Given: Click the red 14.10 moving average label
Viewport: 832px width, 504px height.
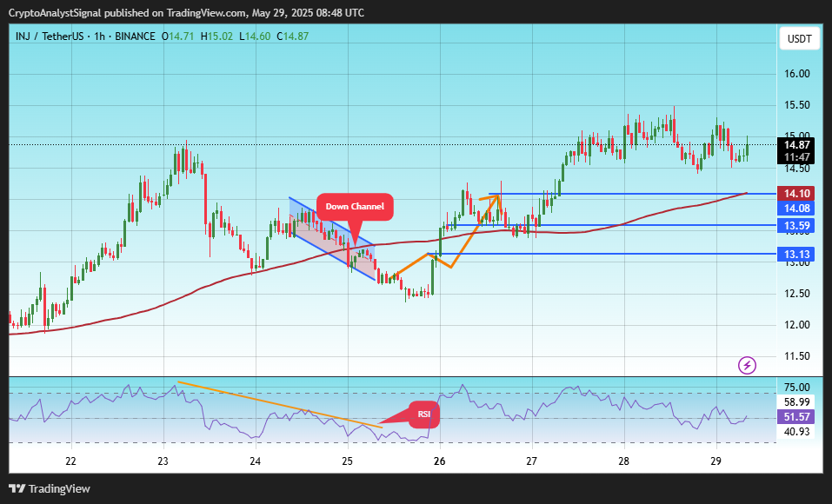Looking at the screenshot, I should (796, 194).
